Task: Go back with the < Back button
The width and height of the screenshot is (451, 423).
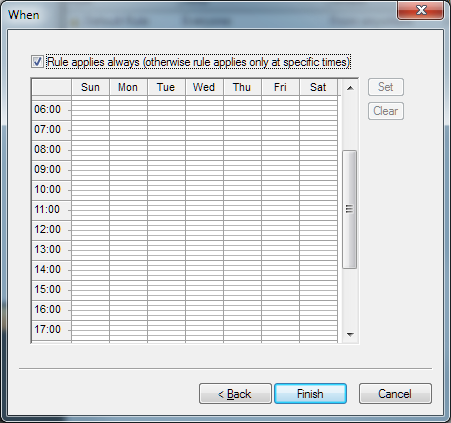Action: point(235,394)
